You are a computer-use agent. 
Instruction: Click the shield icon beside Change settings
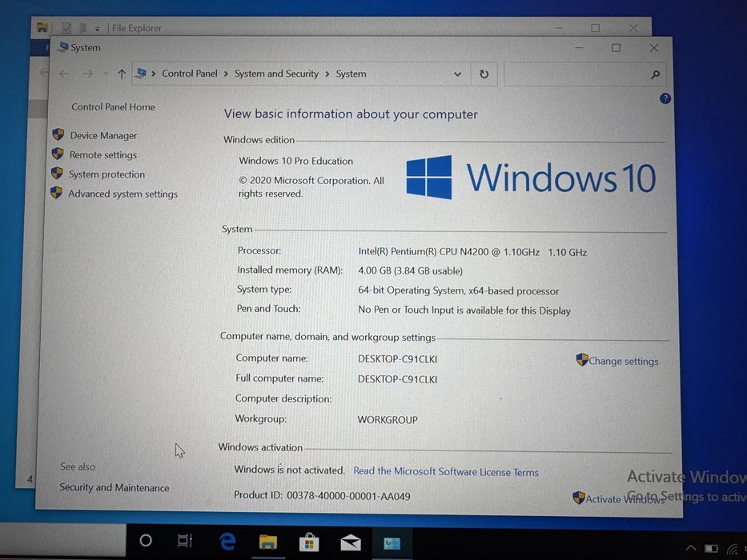click(582, 359)
